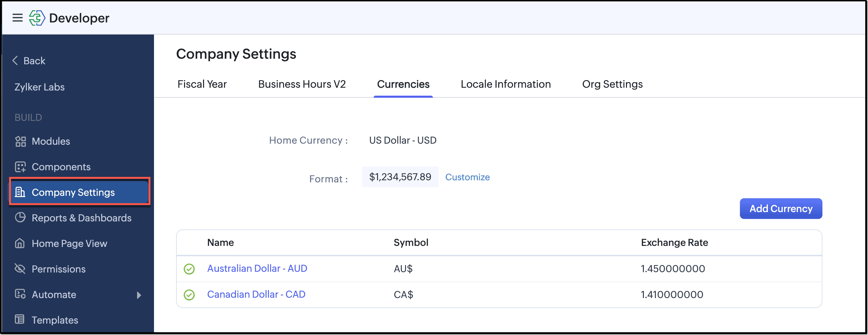Click the Automate icon in sidebar

click(x=20, y=294)
